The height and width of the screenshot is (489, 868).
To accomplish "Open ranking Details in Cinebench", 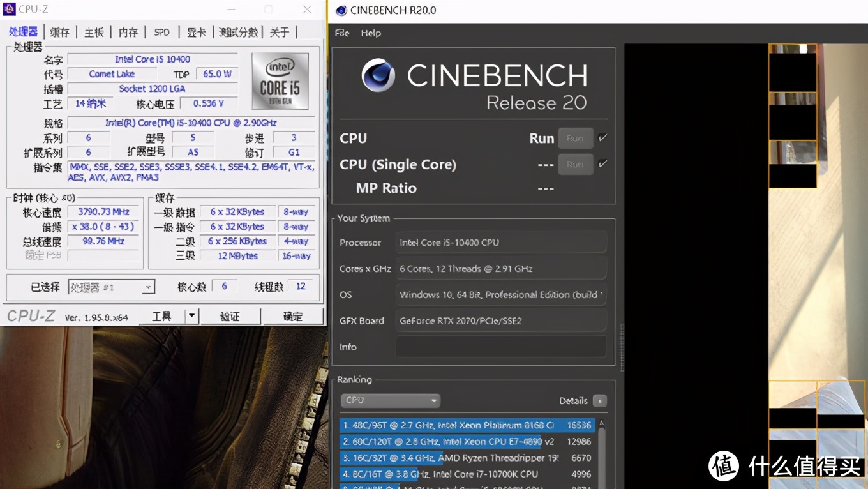I will pyautogui.click(x=599, y=401).
